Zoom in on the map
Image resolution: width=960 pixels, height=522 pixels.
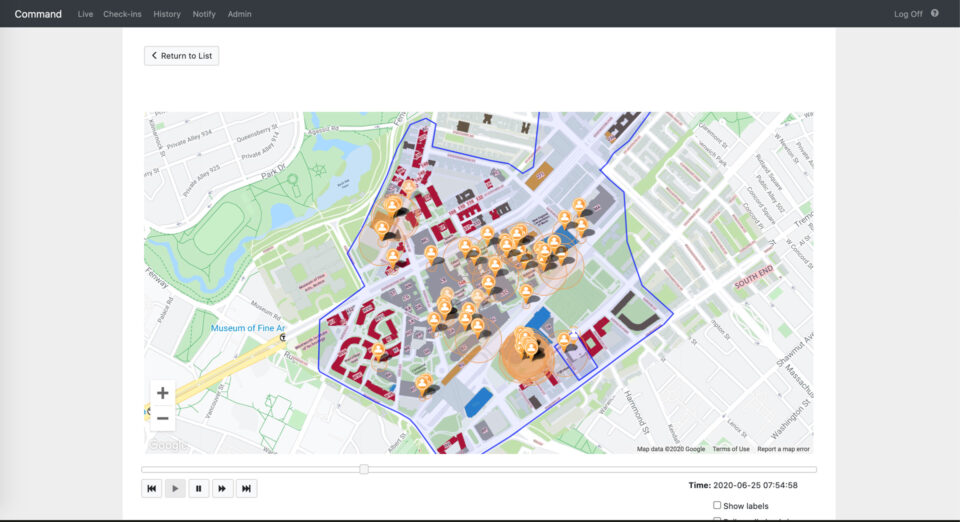click(x=162, y=393)
